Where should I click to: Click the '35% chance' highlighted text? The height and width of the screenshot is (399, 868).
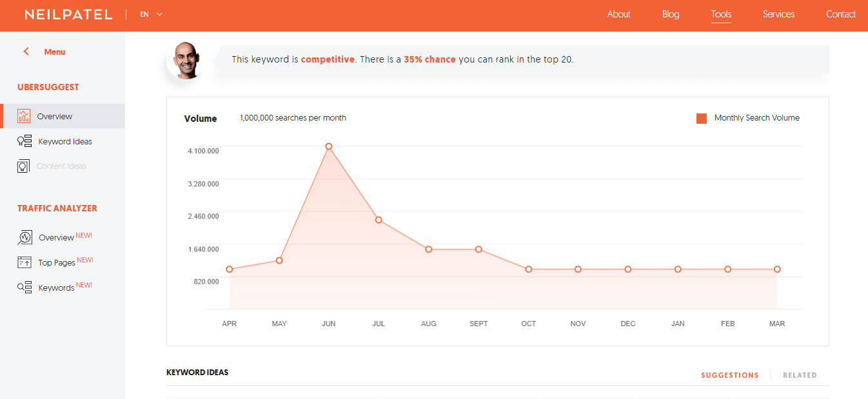[430, 59]
